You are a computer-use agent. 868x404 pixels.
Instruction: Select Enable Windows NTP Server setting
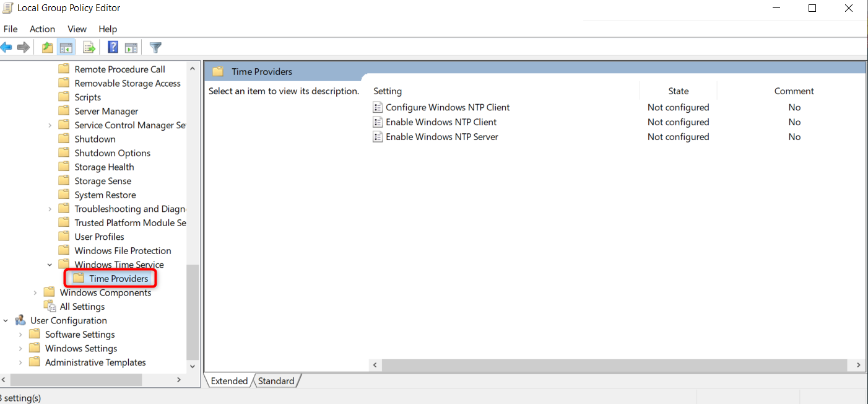tap(441, 137)
